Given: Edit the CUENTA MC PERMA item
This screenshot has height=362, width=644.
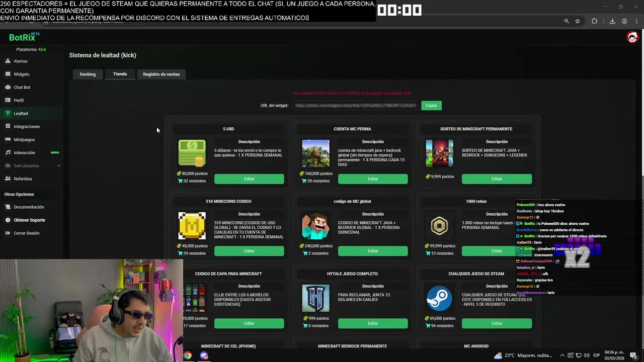Looking at the screenshot, I should click(x=373, y=179).
